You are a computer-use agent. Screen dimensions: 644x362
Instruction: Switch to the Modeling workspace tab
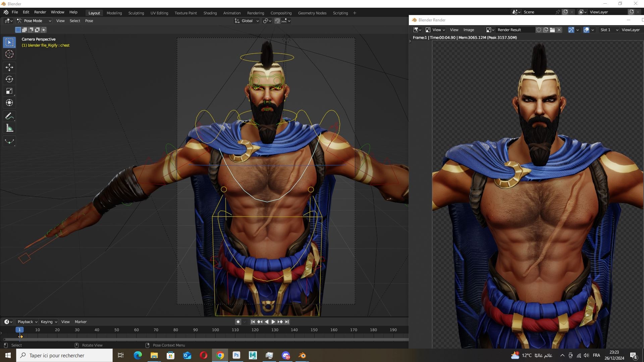(x=114, y=13)
